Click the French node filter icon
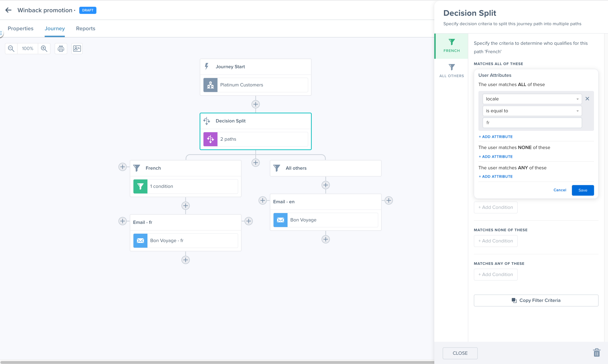 tap(137, 168)
